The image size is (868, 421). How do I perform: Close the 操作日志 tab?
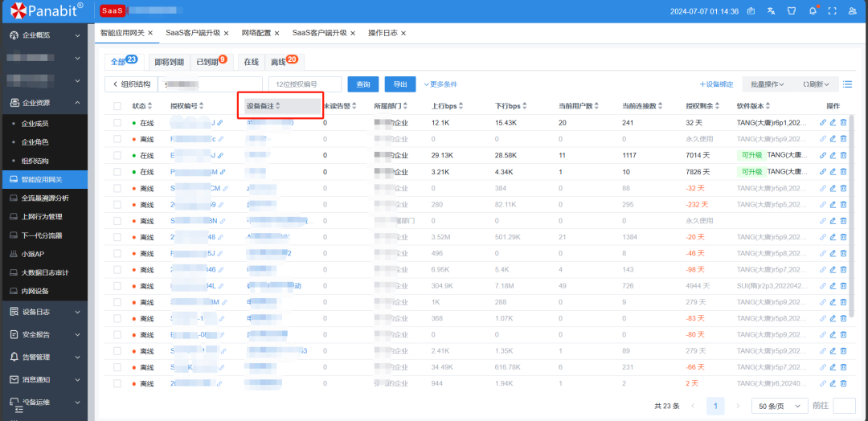pos(403,33)
